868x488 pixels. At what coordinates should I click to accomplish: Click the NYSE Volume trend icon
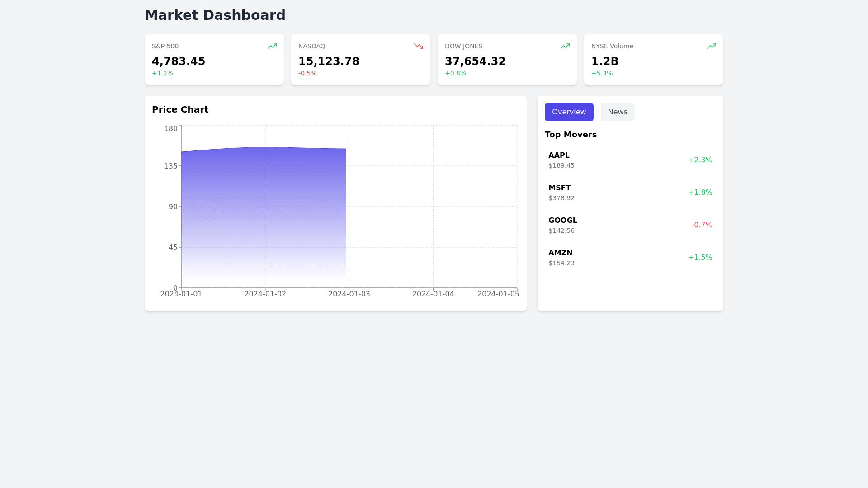click(711, 46)
